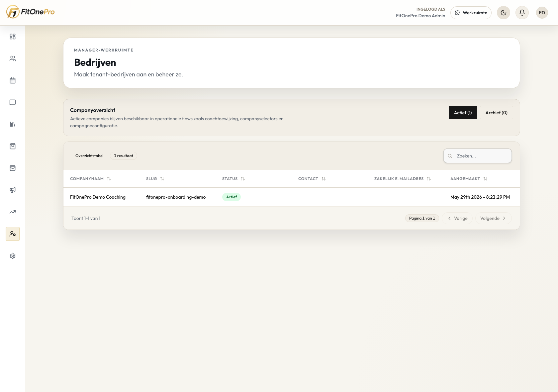Open the calendar sidebar icon
This screenshot has height=392, width=558.
tap(13, 80)
